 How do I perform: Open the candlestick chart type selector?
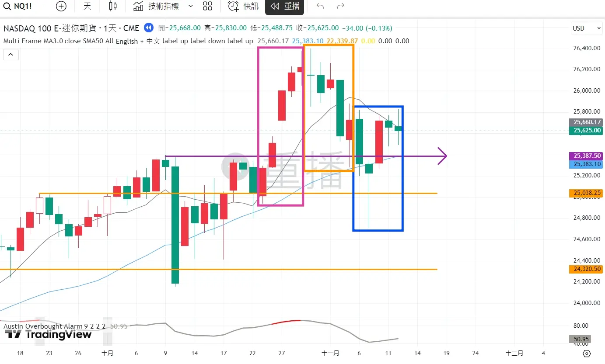pyautogui.click(x=113, y=6)
